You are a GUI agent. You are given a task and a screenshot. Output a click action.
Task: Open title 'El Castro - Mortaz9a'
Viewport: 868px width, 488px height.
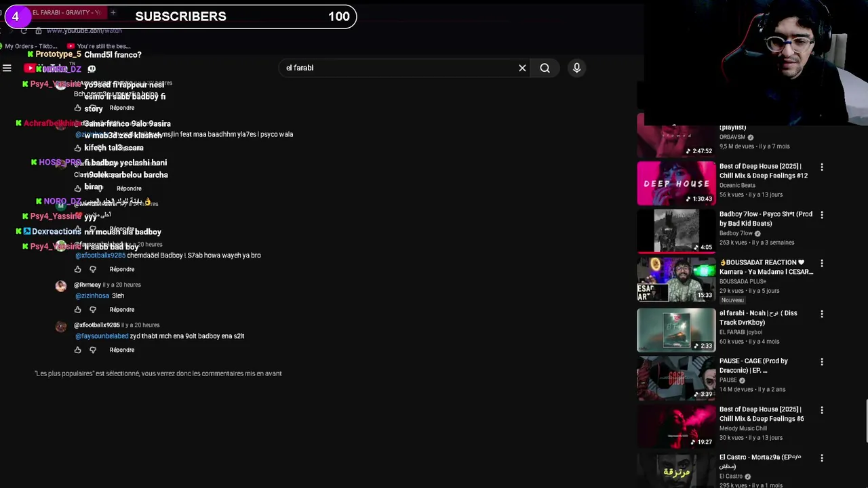pyautogui.click(x=760, y=461)
